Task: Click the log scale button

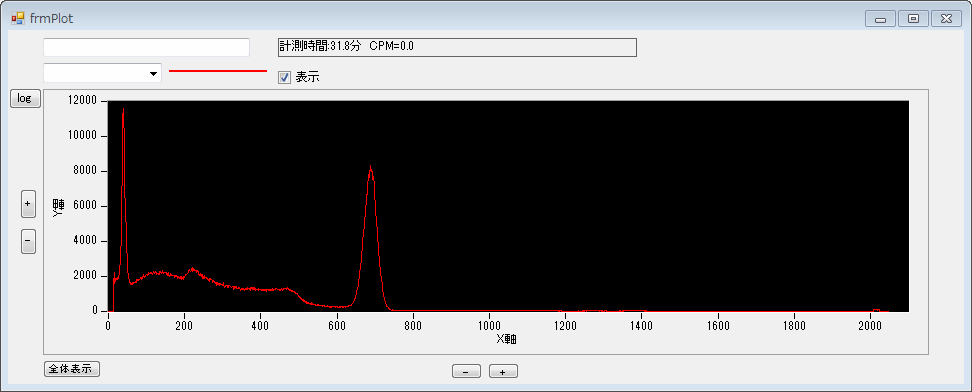Action: (25, 99)
